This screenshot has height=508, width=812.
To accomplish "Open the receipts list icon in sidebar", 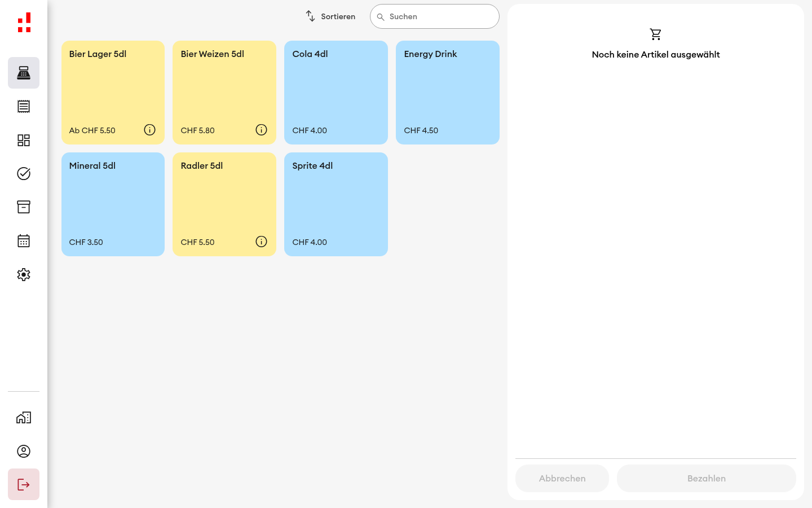I will [x=24, y=106].
